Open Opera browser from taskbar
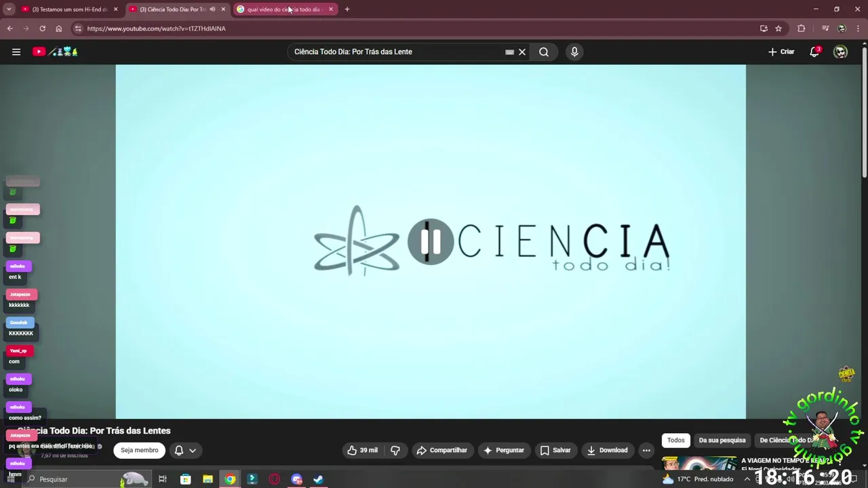Screen dimensions: 868x488 pyautogui.click(x=275, y=479)
